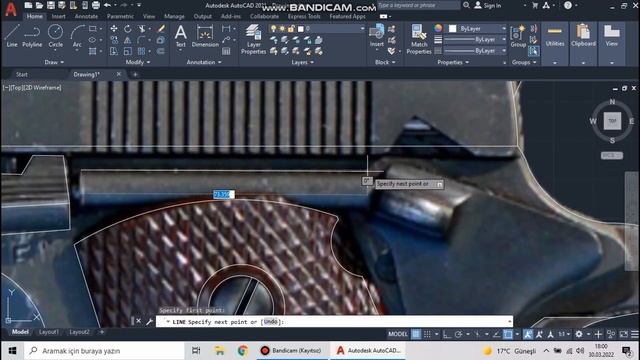Click the object color wheel swatch
640x360 pixels.
pyautogui.click(x=438, y=28)
